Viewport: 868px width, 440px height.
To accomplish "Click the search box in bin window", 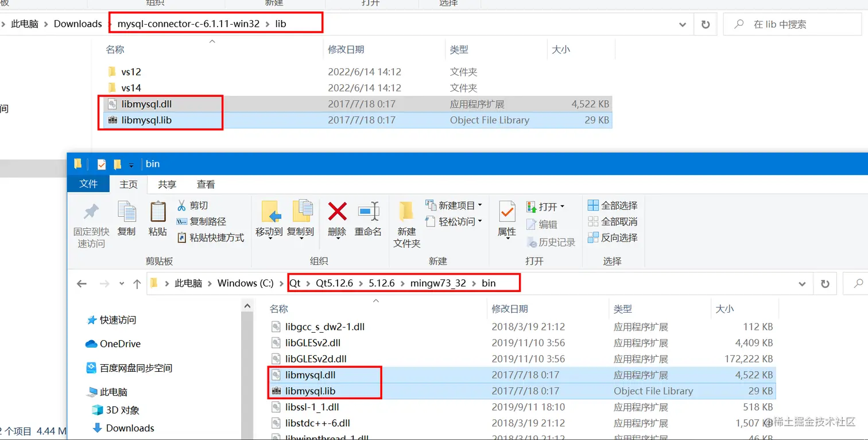I will [855, 284].
